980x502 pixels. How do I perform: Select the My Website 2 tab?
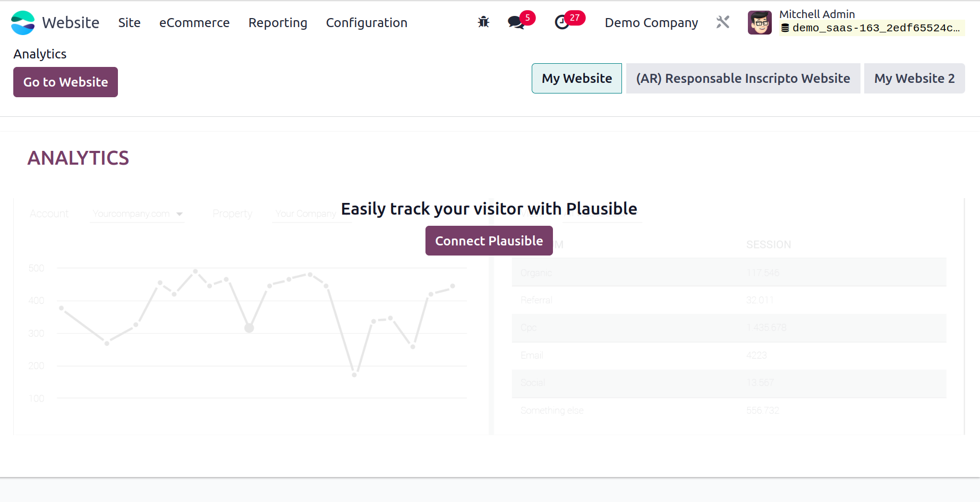point(914,79)
